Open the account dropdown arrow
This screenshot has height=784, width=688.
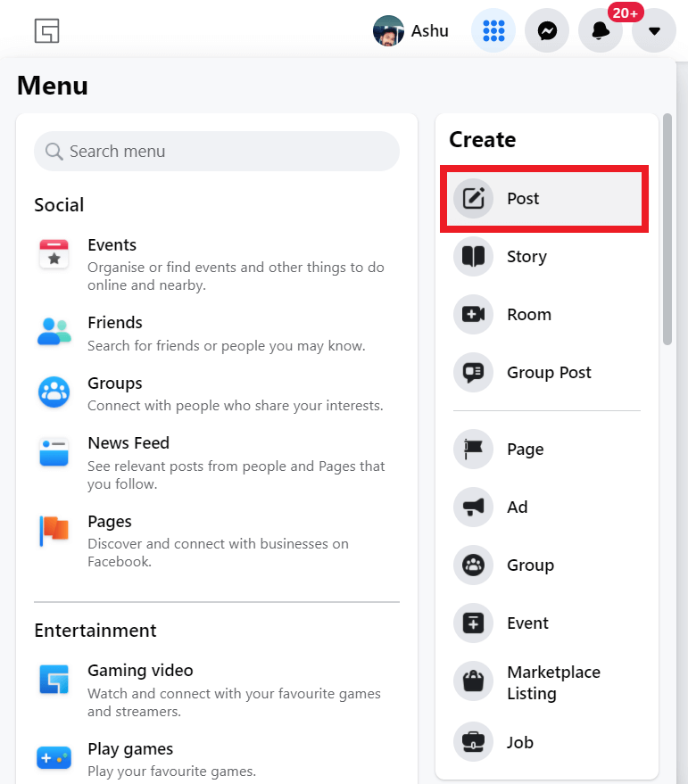[x=653, y=29]
